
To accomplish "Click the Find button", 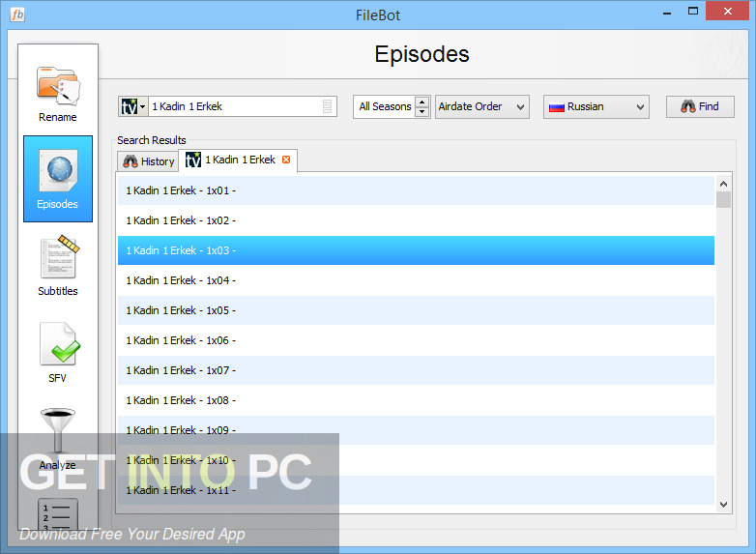I will pos(700,106).
